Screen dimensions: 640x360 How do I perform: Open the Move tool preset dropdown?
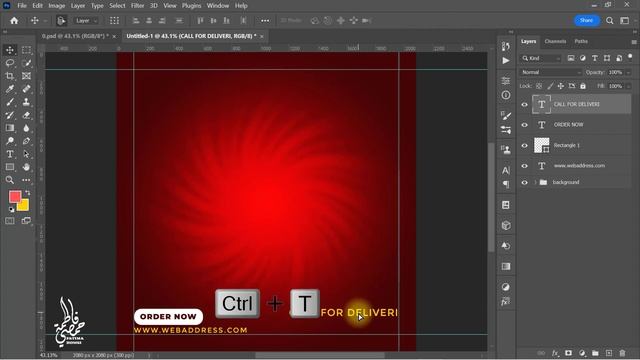45,20
